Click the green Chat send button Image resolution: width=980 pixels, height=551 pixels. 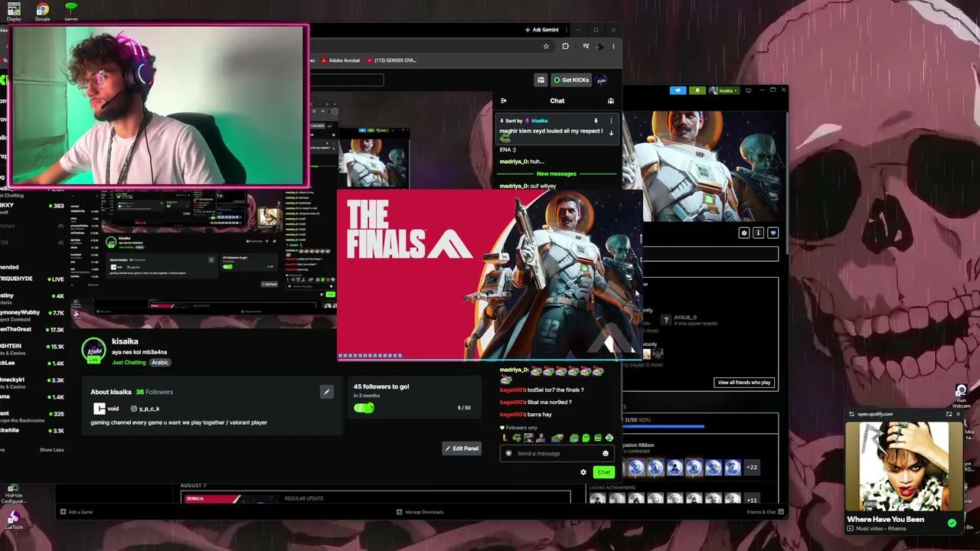603,472
